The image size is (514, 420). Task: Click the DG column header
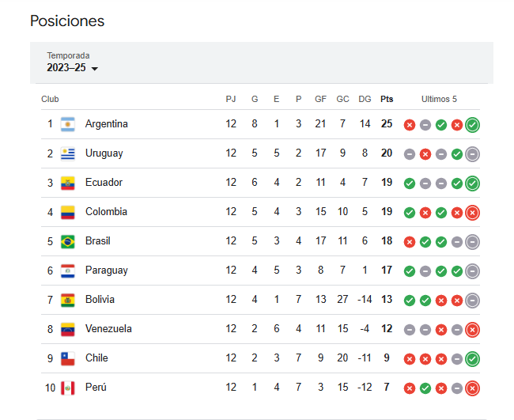(x=365, y=99)
